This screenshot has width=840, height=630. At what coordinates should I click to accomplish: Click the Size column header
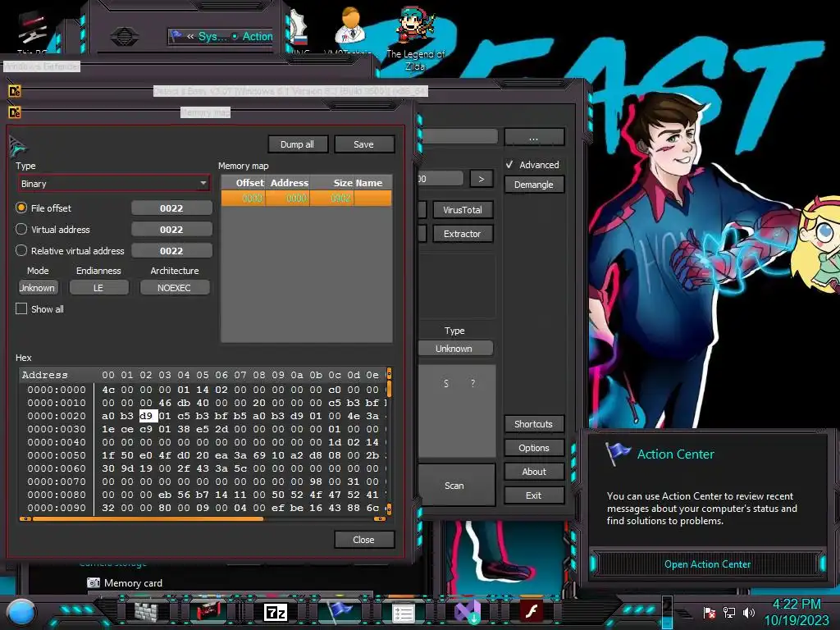[332, 183]
